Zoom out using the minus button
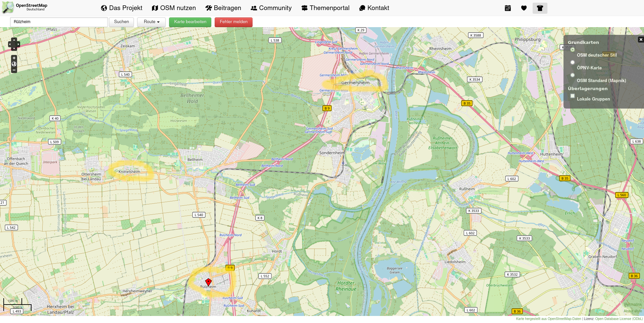 tap(14, 70)
